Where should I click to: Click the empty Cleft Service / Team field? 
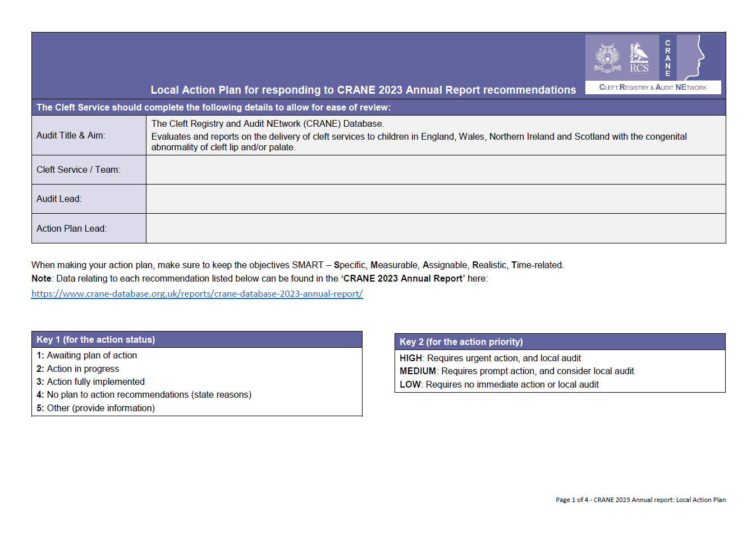(x=436, y=170)
